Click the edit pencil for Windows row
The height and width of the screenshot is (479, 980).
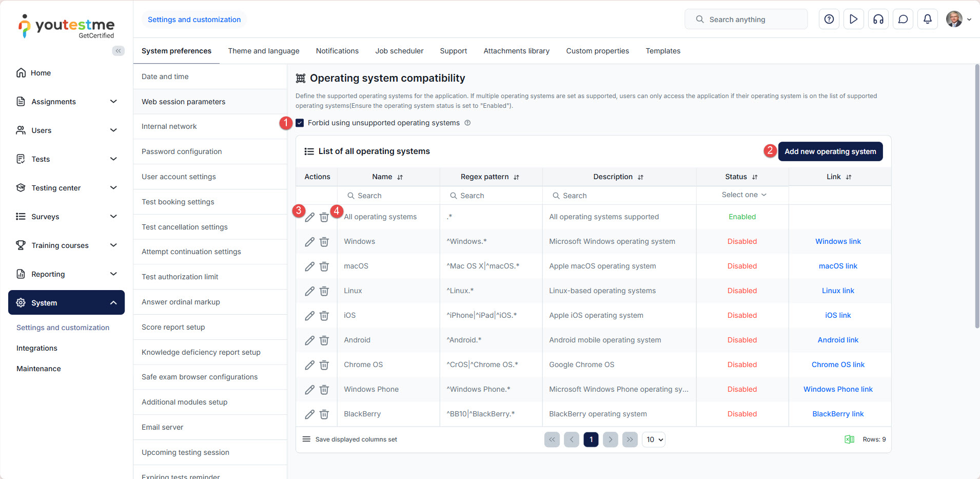[309, 242]
